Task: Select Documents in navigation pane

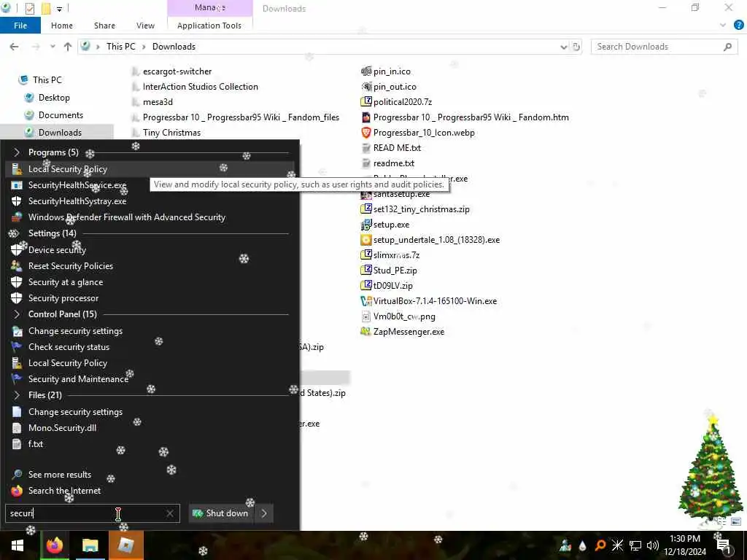Action: pos(61,115)
